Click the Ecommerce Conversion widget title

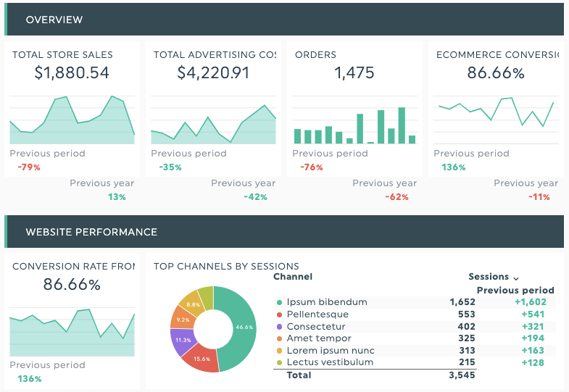[x=497, y=55]
